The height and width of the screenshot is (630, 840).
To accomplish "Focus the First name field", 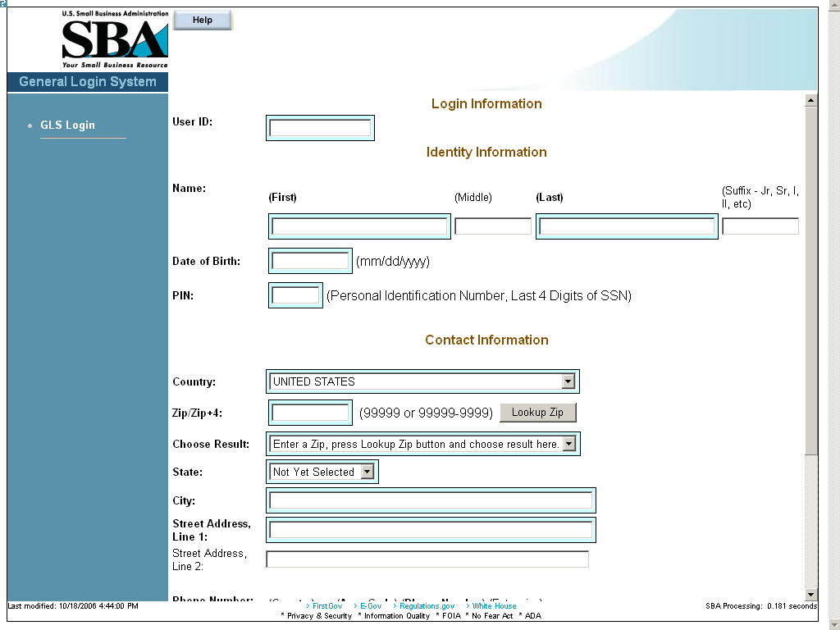I will coord(359,226).
